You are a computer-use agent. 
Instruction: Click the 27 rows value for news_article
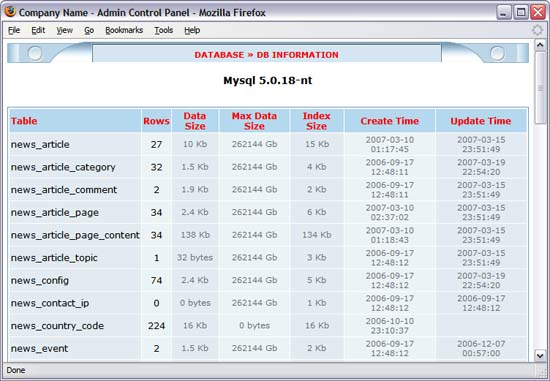tap(156, 144)
